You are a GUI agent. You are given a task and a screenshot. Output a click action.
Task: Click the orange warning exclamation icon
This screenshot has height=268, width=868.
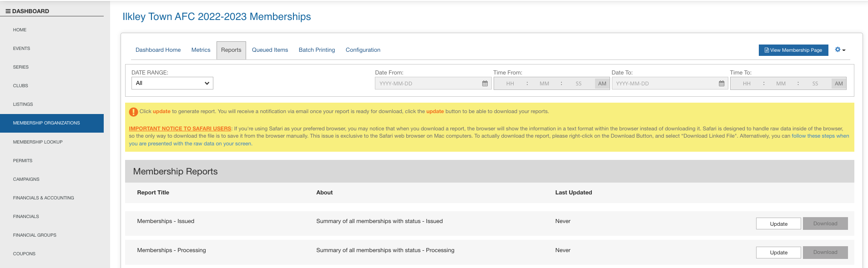click(133, 112)
